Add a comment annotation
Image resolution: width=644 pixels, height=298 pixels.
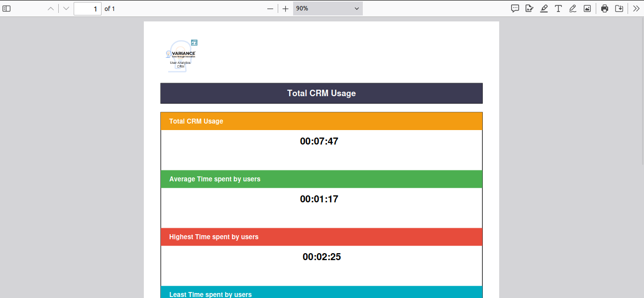(x=515, y=8)
